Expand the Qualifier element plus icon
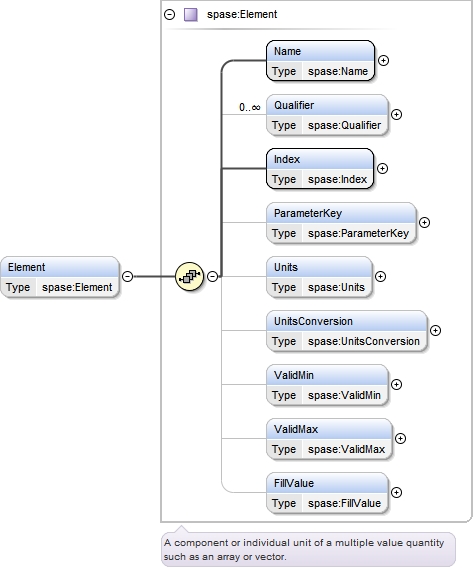Image resolution: width=474 pixels, height=570 pixels. [396, 115]
